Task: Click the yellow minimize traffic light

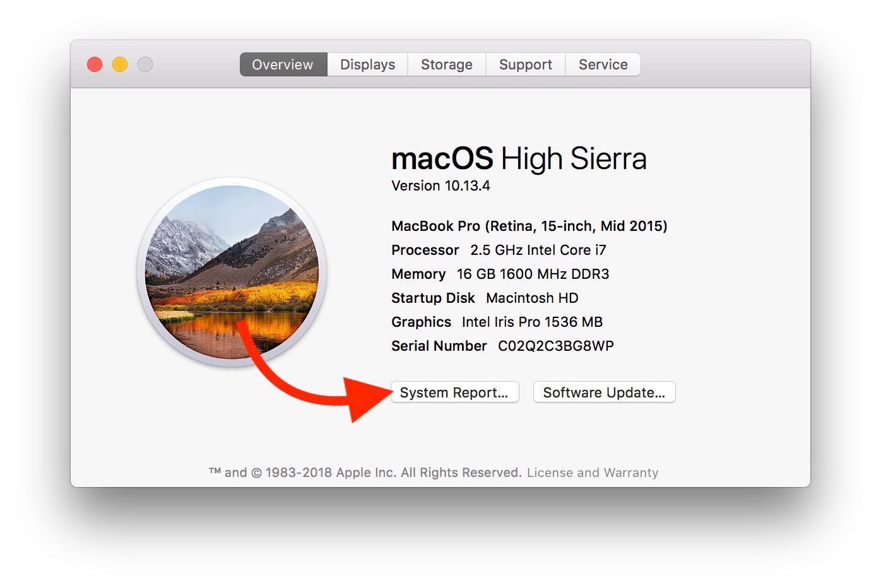Action: click(x=119, y=64)
